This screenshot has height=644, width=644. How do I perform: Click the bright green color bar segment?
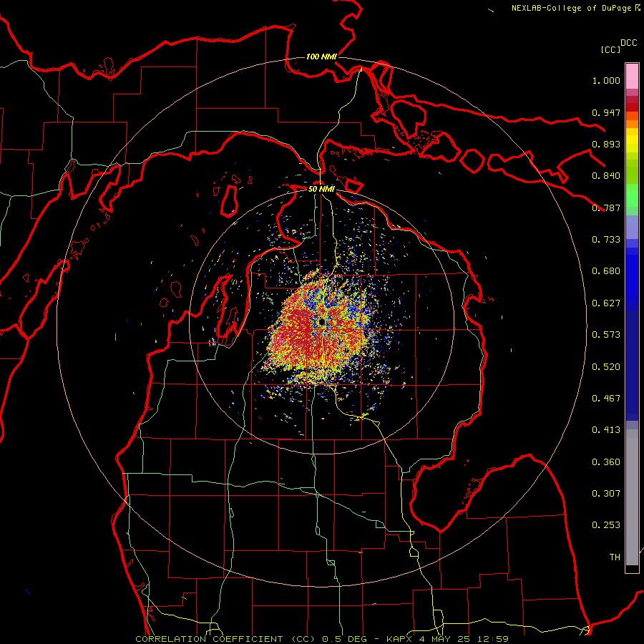pos(632,195)
